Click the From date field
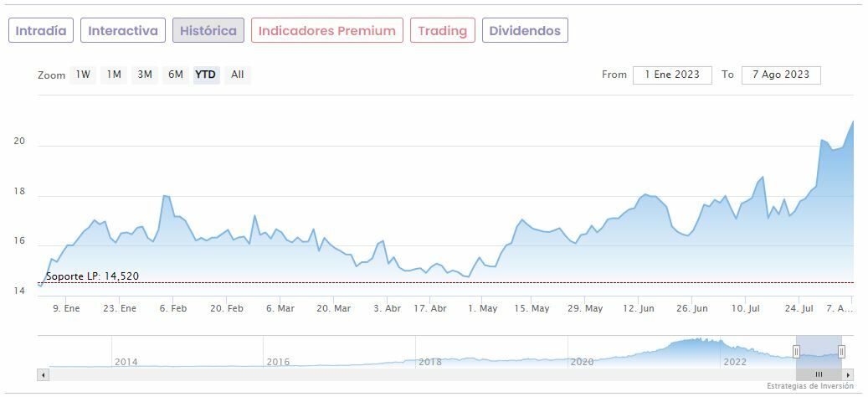Image resolution: width=868 pixels, height=397 pixels. pyautogui.click(x=672, y=75)
